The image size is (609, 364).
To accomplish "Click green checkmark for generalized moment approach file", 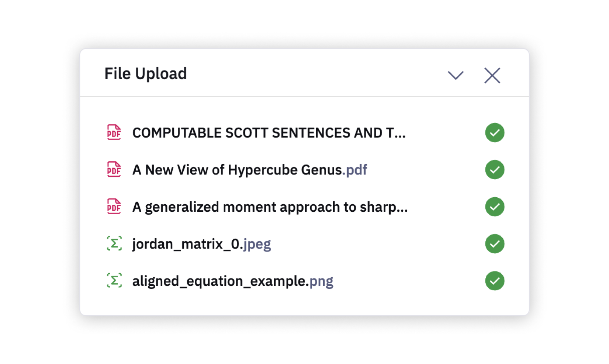I will (x=494, y=207).
